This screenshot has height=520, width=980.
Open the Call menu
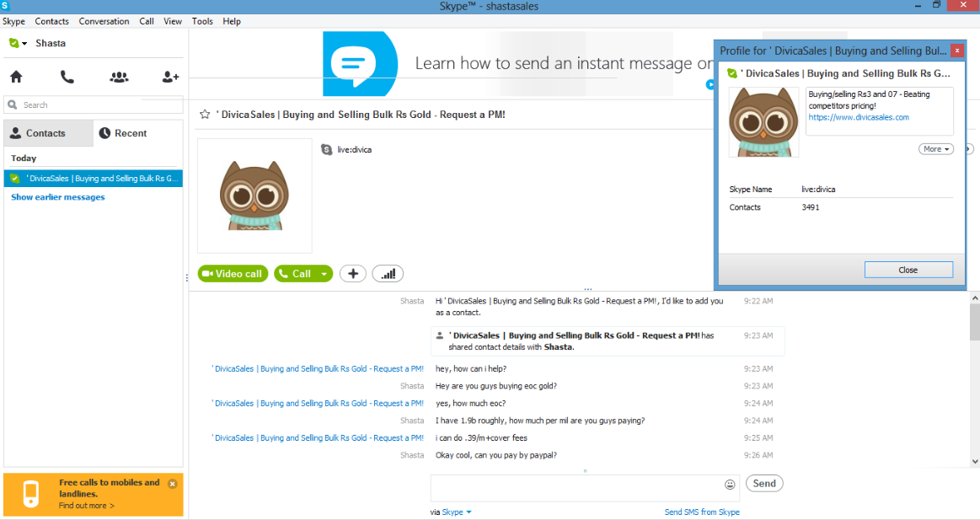point(147,21)
